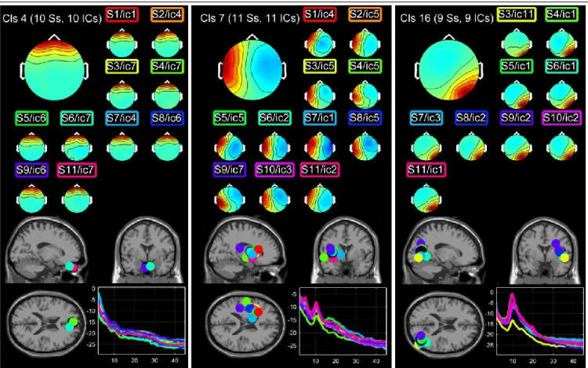The height and width of the screenshot is (368, 588).
Task: Click the scalp map under S6/ic7
Action: point(77,147)
